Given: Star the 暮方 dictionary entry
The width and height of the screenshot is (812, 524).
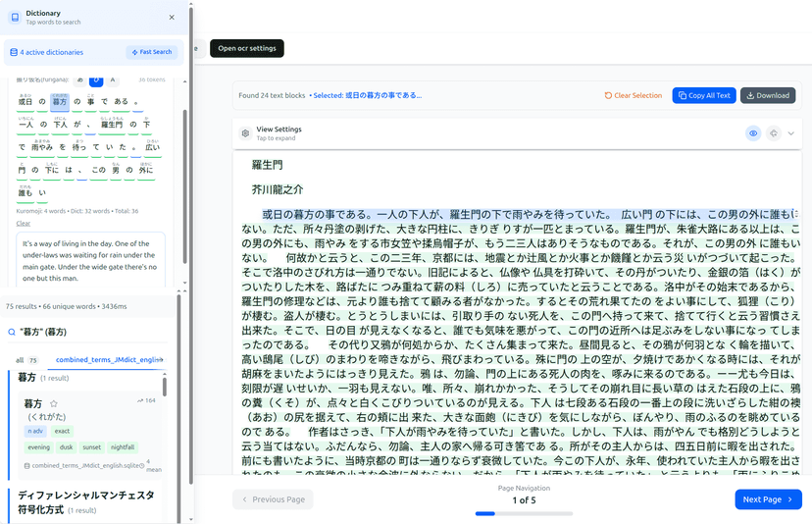Looking at the screenshot, I should click(54, 403).
